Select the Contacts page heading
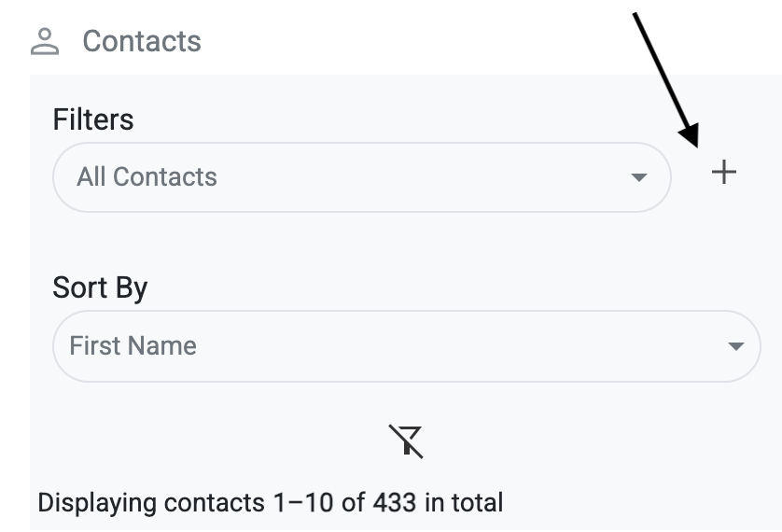 (x=141, y=41)
